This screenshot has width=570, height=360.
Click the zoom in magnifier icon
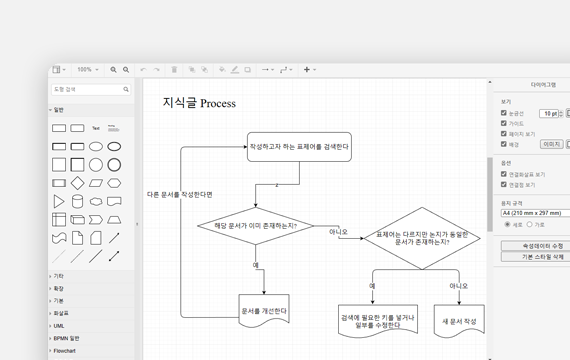tap(113, 69)
